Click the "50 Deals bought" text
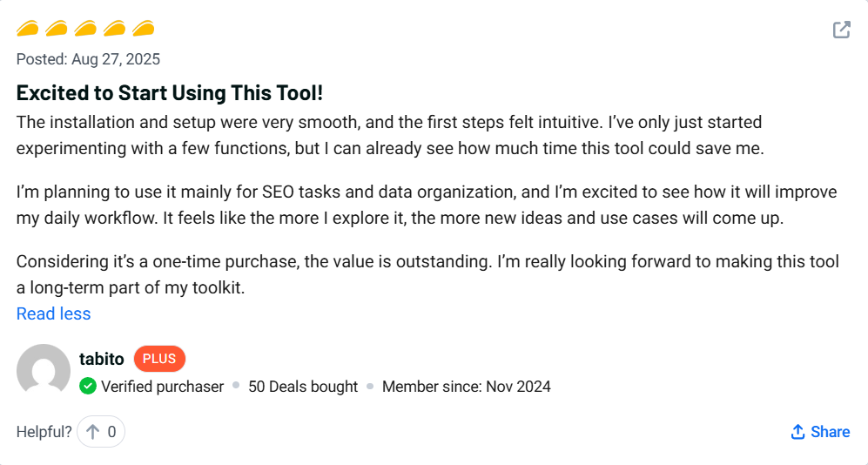The height and width of the screenshot is (465, 868). click(x=303, y=386)
